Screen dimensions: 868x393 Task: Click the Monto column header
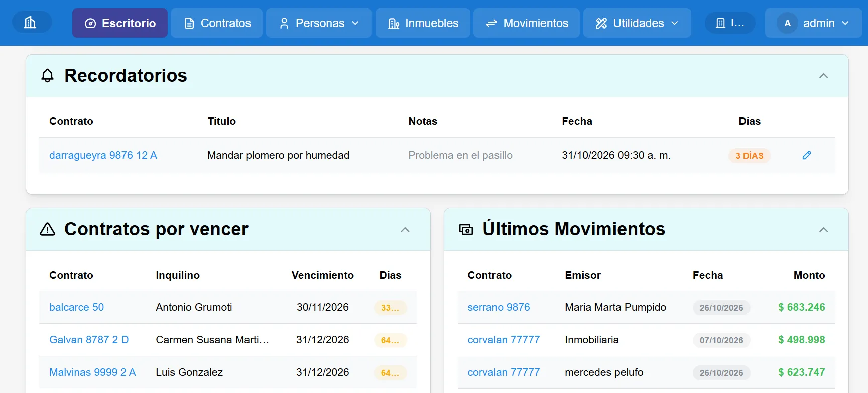[x=809, y=275]
